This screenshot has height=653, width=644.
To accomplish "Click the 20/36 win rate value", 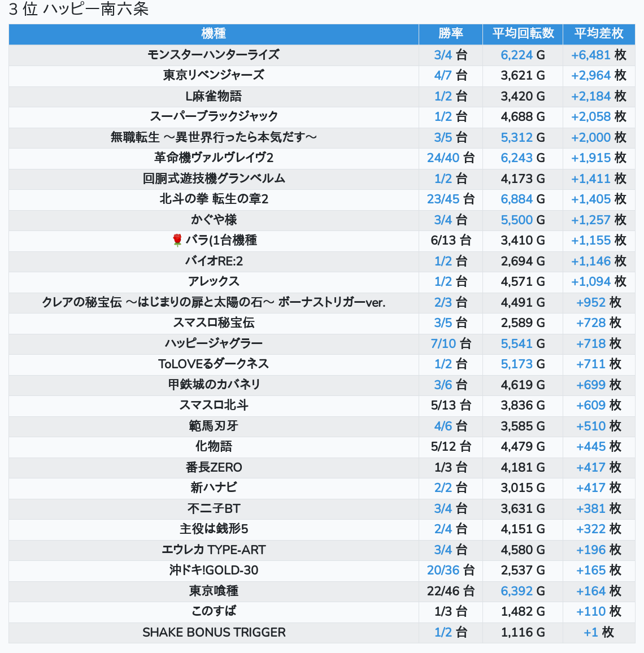I will coord(443,570).
